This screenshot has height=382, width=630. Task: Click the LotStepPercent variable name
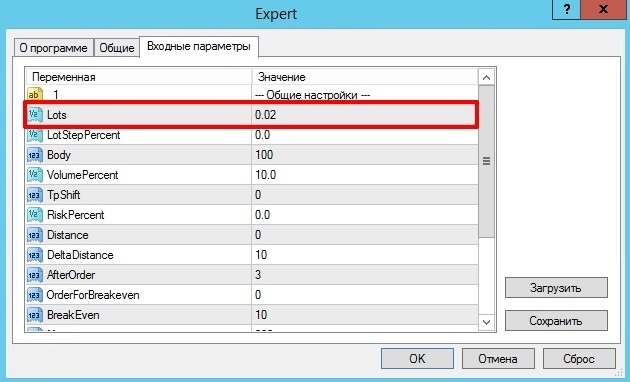coord(84,135)
